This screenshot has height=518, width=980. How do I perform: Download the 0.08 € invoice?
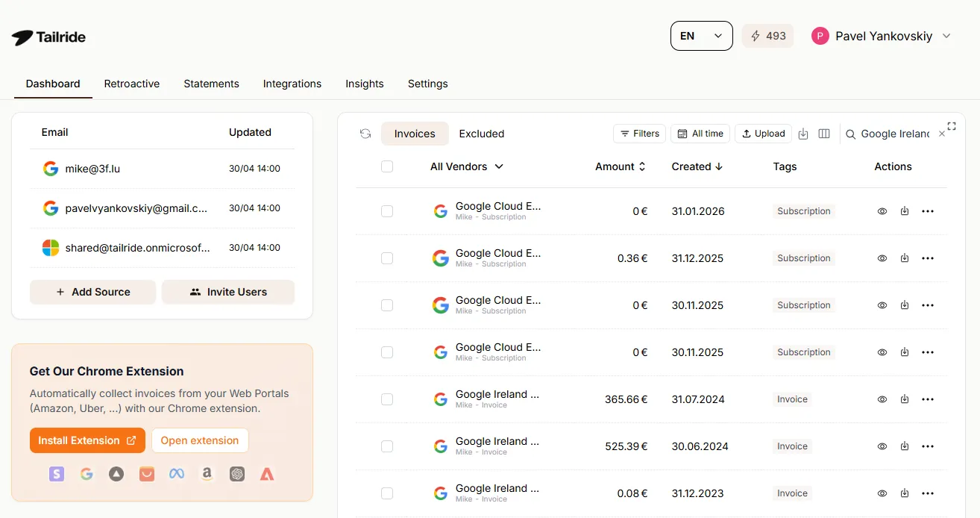pos(905,493)
